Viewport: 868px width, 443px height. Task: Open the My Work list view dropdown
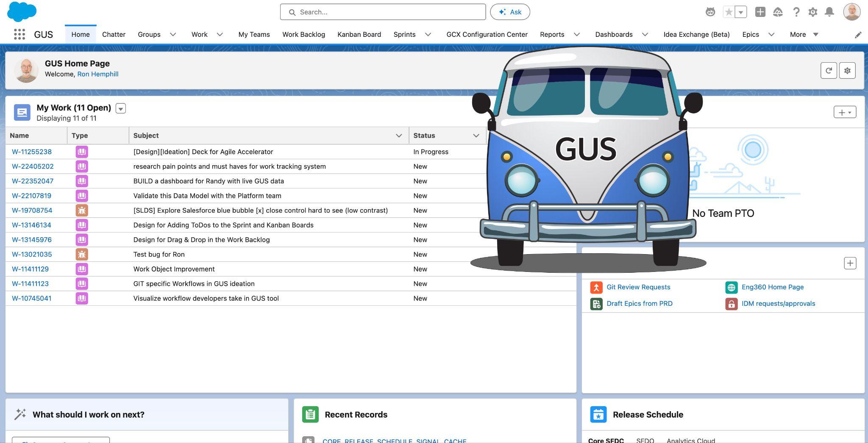point(121,109)
